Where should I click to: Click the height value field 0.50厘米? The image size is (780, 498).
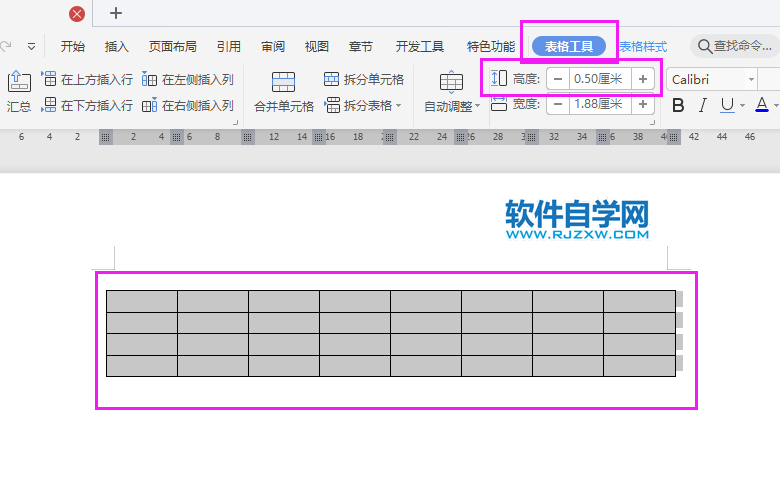(599, 79)
